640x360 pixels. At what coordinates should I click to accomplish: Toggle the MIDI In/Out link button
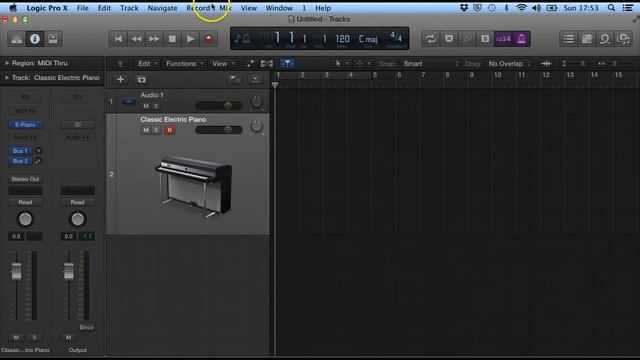tap(267, 64)
